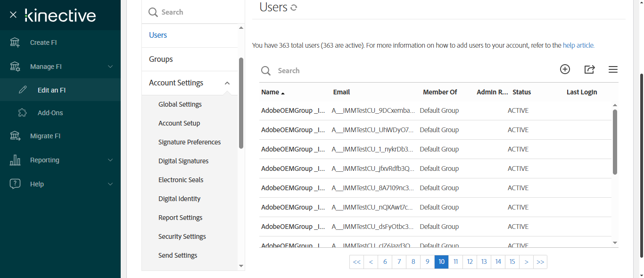Expand the Reporting menu chevron
644x278 pixels.
click(x=110, y=160)
